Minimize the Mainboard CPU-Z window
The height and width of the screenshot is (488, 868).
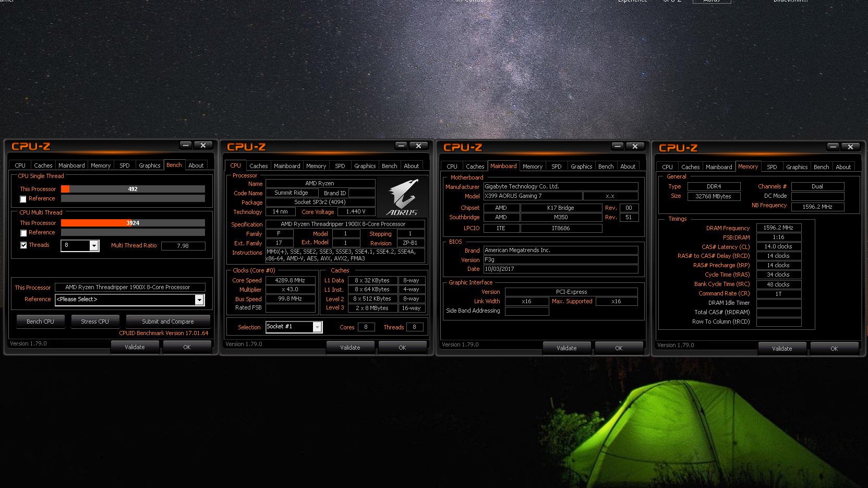tap(618, 146)
